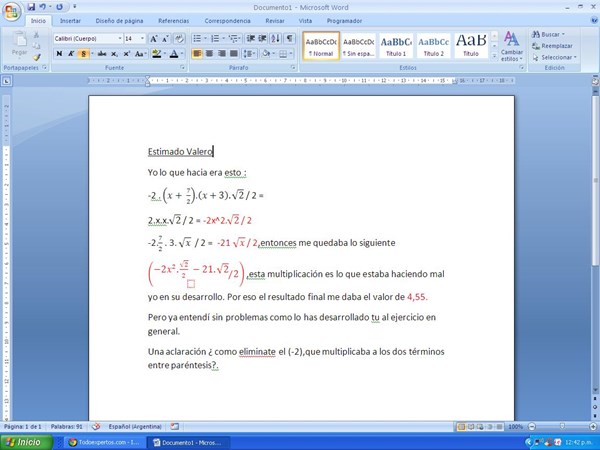Click the Seleccionar button
Image resolution: width=600 pixels, height=450 pixels.
[x=554, y=57]
